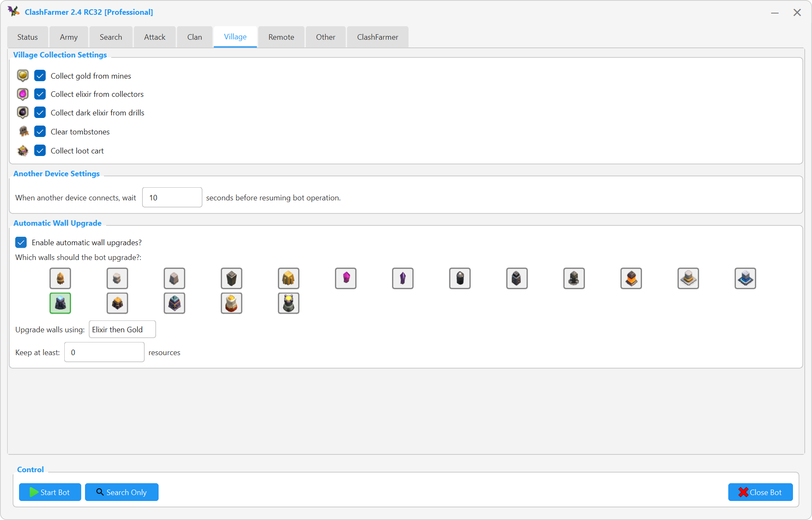Click the Another Device Settings heading
This screenshot has width=812, height=520.
57,174
